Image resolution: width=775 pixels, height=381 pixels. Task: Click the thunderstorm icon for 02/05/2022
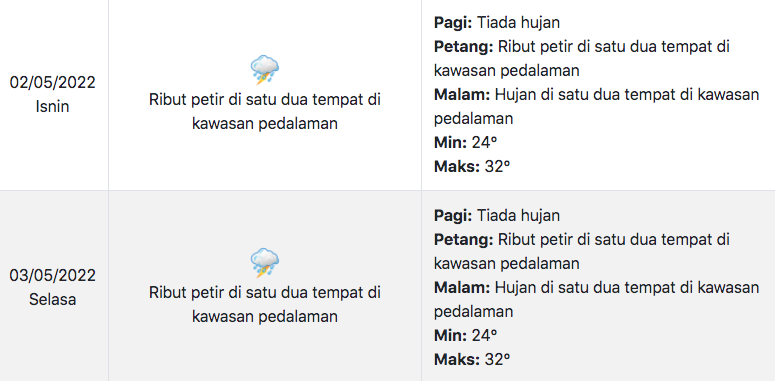click(265, 70)
